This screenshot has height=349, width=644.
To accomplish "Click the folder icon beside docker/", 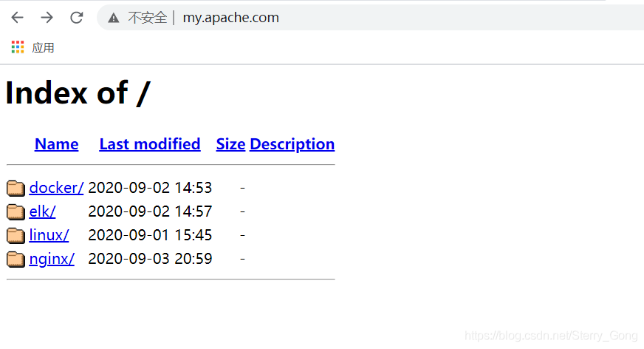I will (x=16, y=189).
